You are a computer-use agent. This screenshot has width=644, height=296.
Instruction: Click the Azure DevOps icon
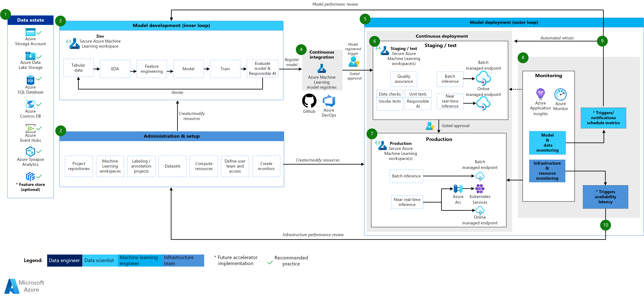click(329, 101)
